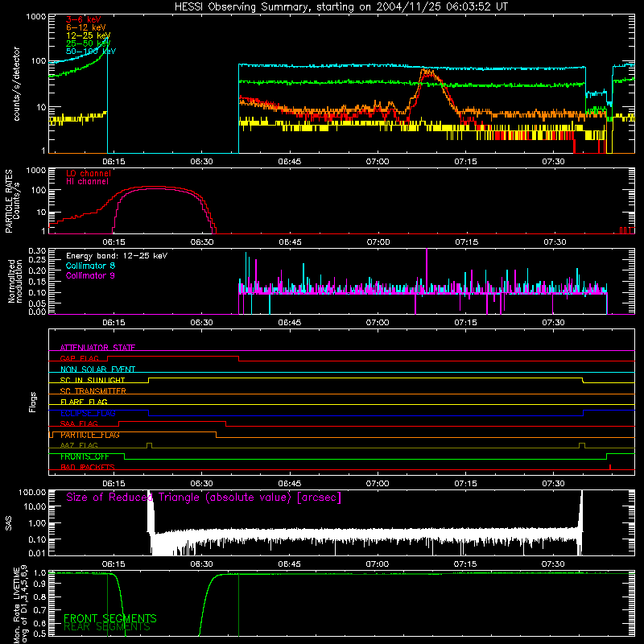Click the REAR SEGMENTS legend label
Viewport: 644px width, 644px height.
point(107,626)
